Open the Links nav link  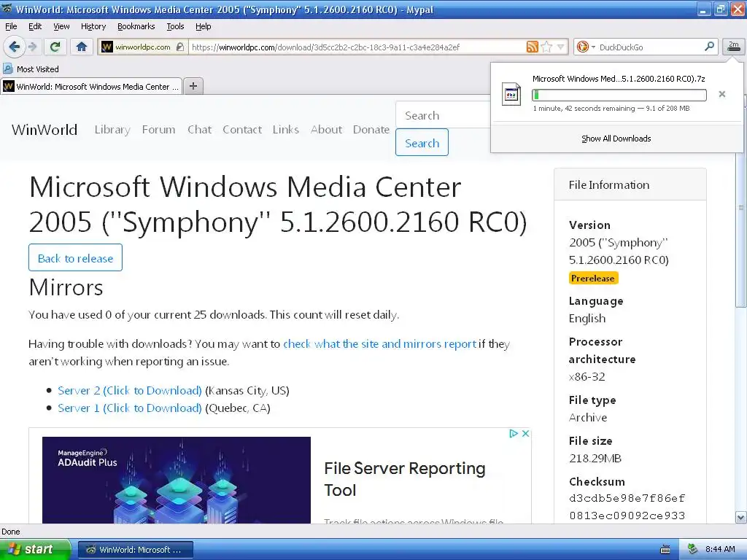286,130
